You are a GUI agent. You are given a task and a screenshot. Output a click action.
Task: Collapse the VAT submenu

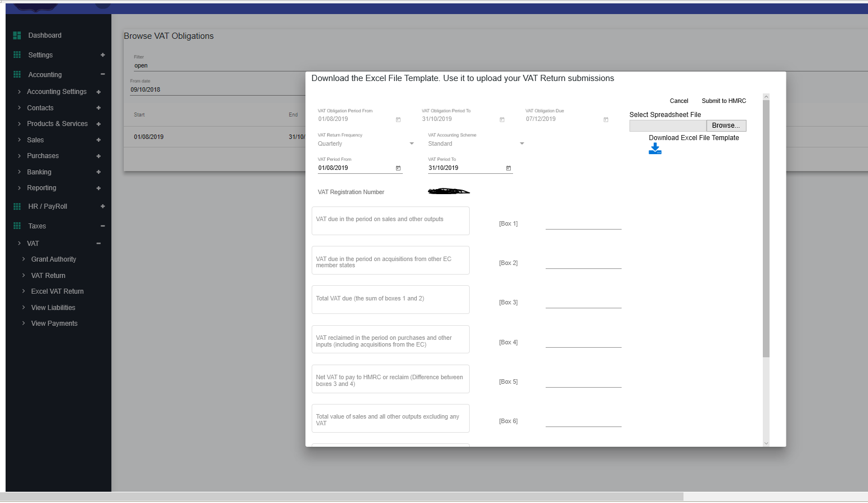(x=98, y=244)
